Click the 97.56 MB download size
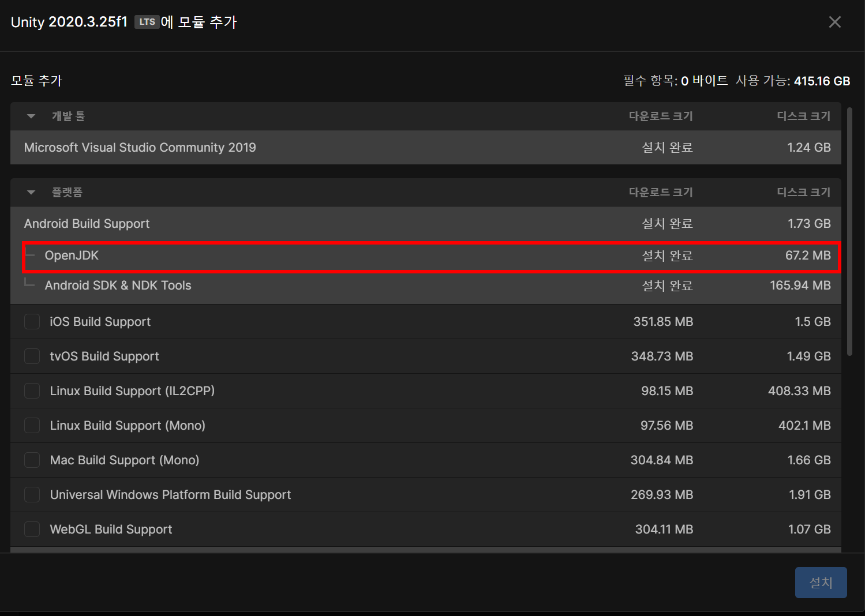The image size is (865, 616). click(x=666, y=426)
